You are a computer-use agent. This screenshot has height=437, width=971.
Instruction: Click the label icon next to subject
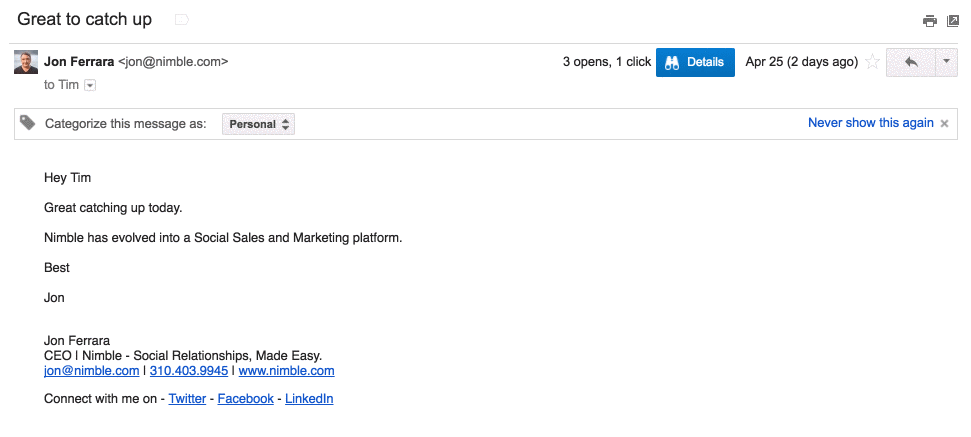tap(181, 20)
